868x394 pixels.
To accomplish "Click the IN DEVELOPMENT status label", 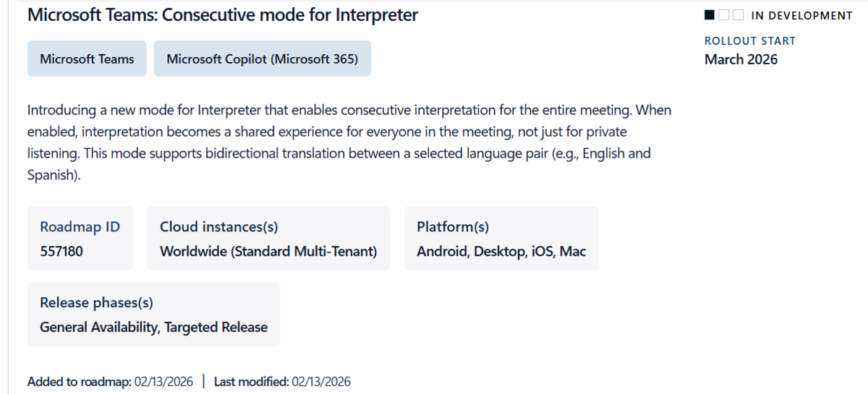I will pos(801,15).
